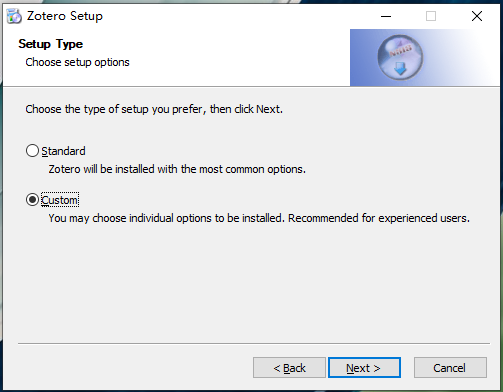Click the horizontal separator above the buttons

coord(254,343)
